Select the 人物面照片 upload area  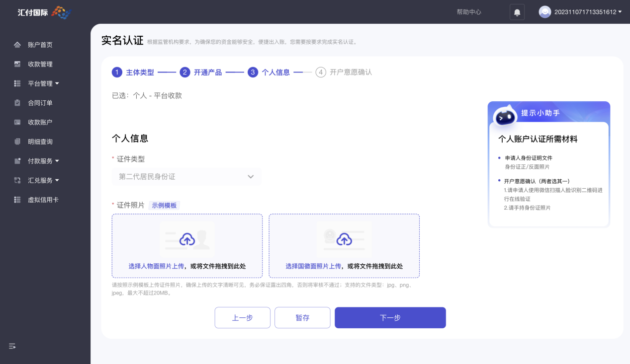pyautogui.click(x=187, y=246)
